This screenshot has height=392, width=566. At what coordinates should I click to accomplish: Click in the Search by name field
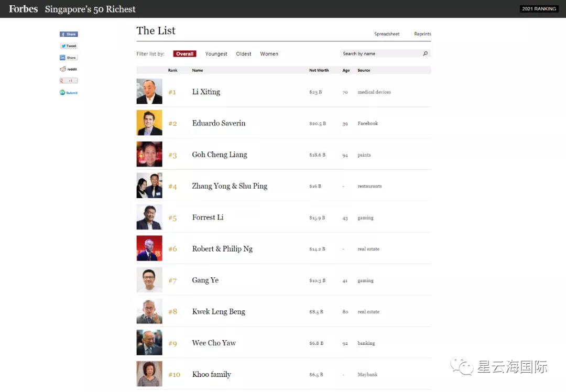pyautogui.click(x=380, y=53)
